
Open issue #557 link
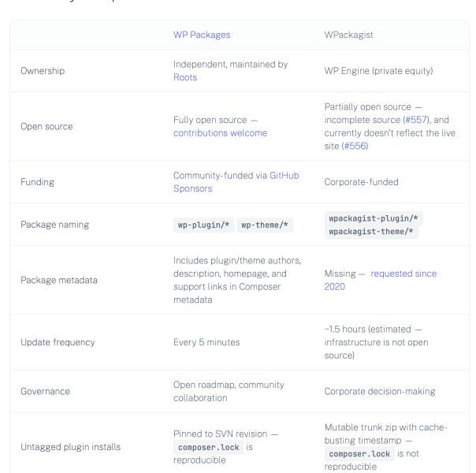[x=416, y=120]
